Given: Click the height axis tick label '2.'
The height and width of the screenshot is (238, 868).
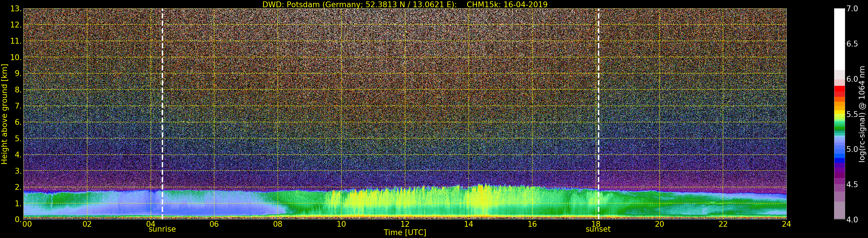Looking at the screenshot, I should click(18, 187).
